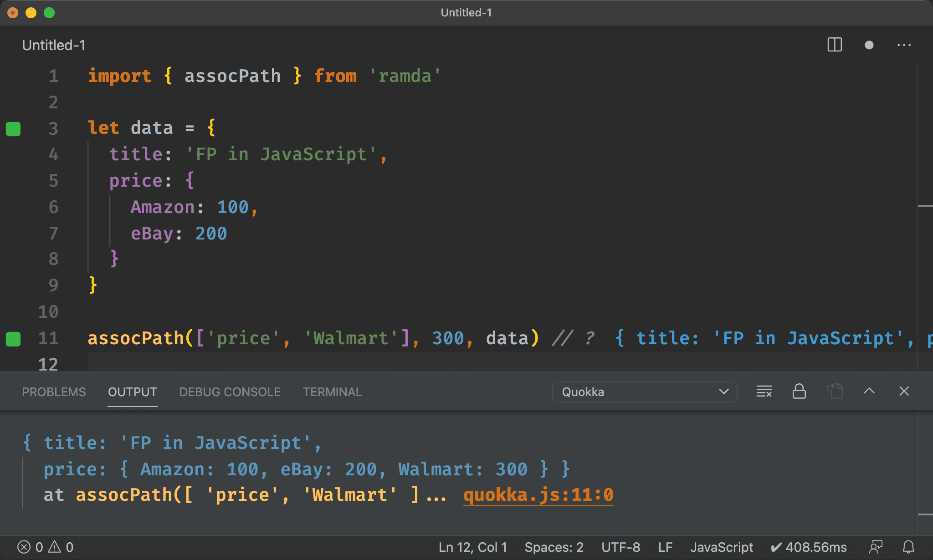Change file encoding UTF-8

tap(620, 547)
